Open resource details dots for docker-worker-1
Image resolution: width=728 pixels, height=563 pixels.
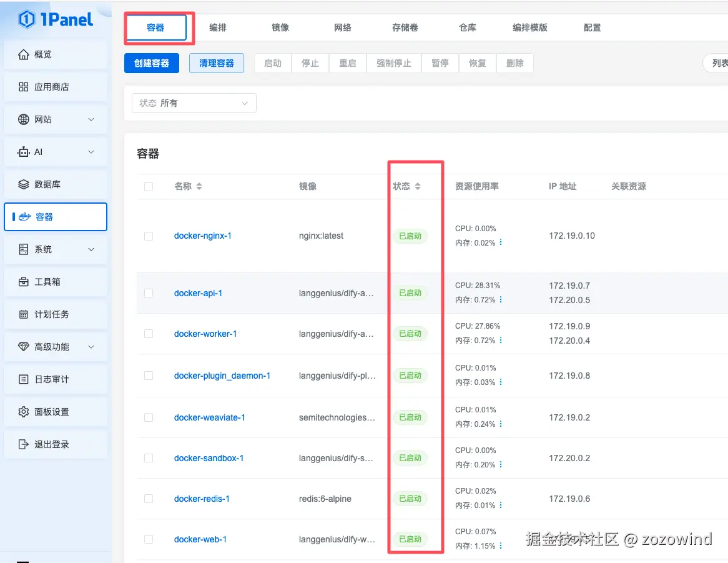click(501, 340)
